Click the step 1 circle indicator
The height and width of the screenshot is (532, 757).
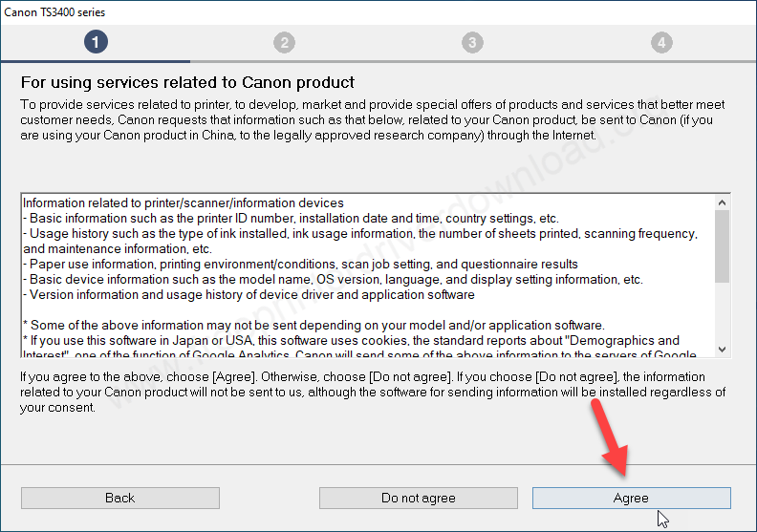coord(95,42)
